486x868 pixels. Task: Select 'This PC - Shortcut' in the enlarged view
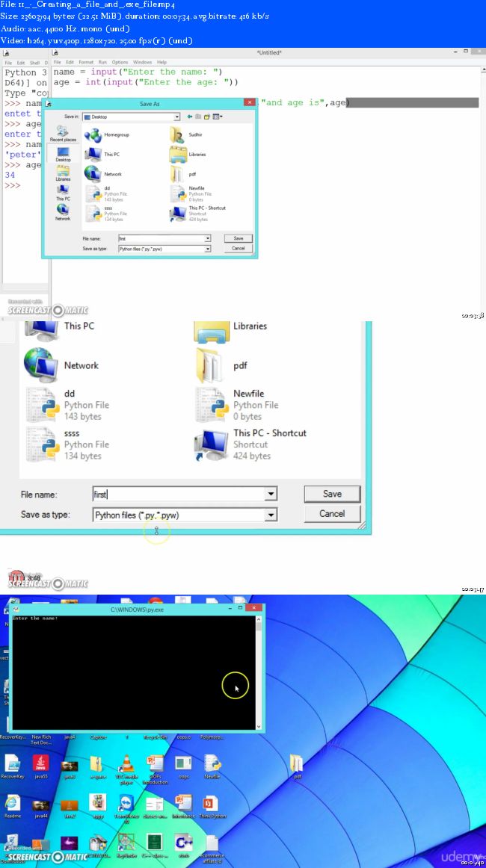250,444
